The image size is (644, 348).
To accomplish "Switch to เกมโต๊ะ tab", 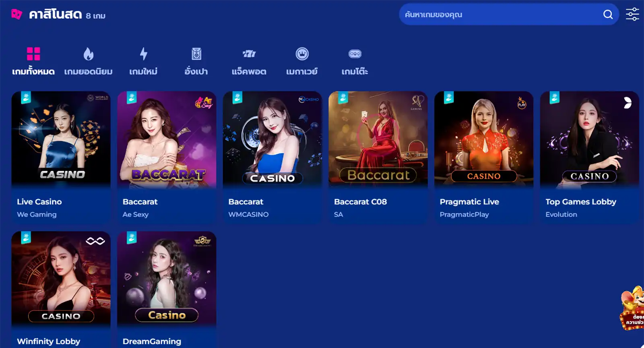I will click(x=355, y=72).
